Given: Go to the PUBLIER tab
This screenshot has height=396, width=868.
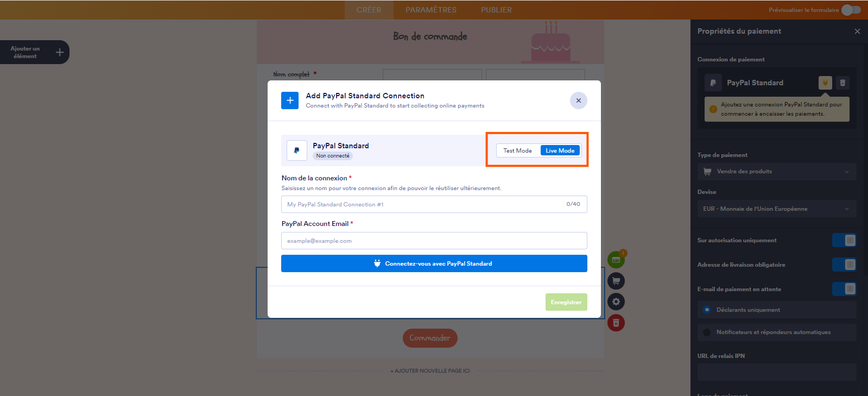Looking at the screenshot, I should 496,10.
